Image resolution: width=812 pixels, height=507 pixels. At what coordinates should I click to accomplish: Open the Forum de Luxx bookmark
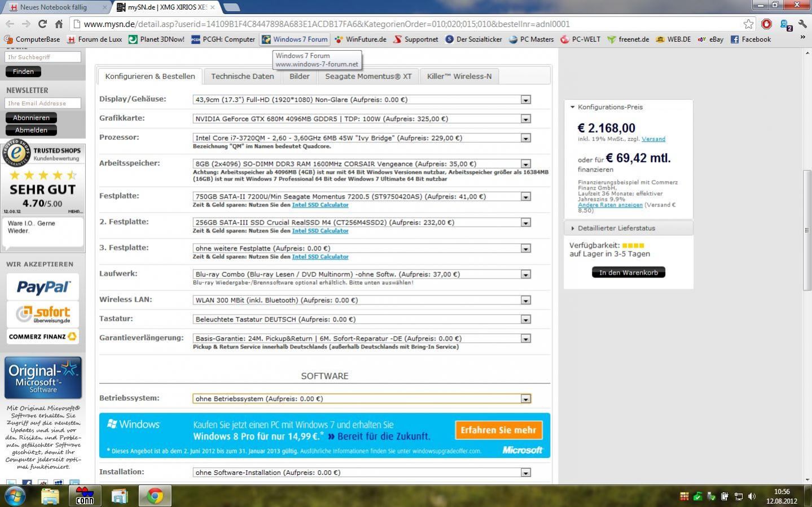[x=94, y=39]
